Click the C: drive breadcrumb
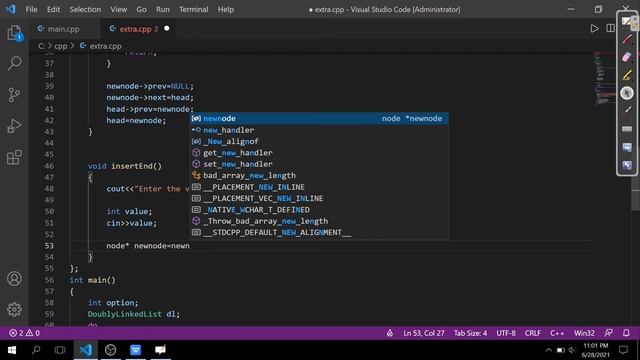 (x=41, y=46)
